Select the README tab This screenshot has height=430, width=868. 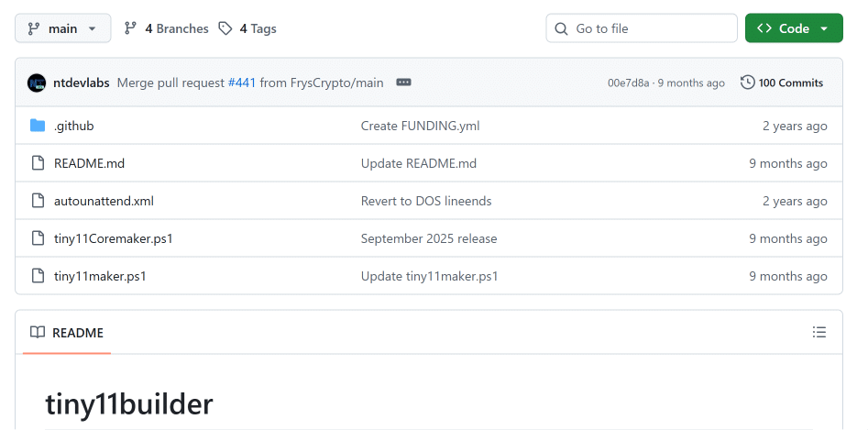point(67,333)
